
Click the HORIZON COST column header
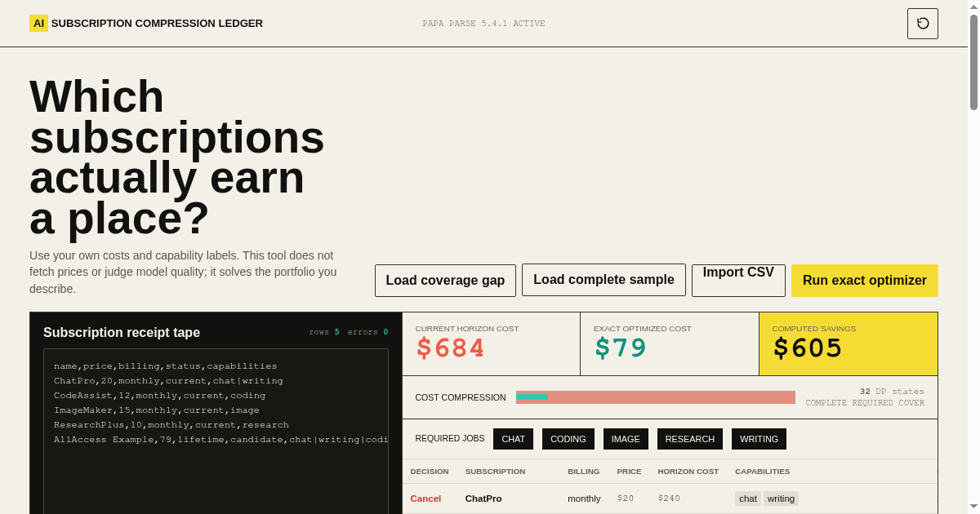click(688, 472)
